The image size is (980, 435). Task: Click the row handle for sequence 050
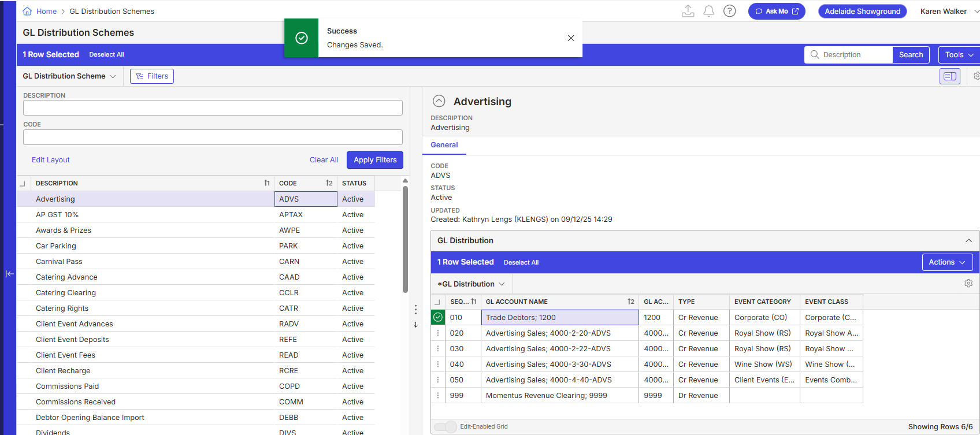pyautogui.click(x=438, y=380)
